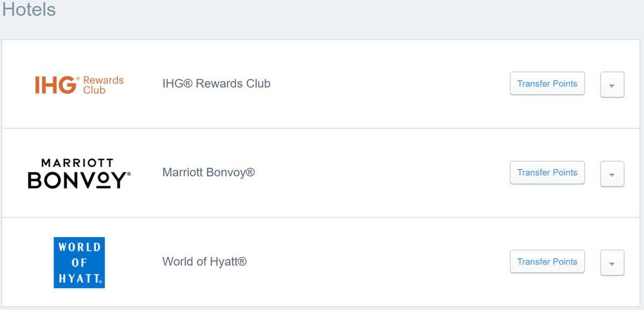644x310 pixels.
Task: Click the Hotels section heading
Action: [x=29, y=10]
